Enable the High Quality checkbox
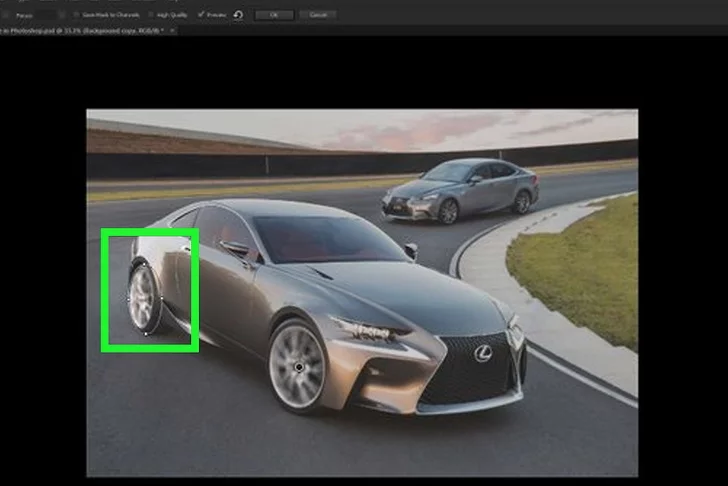The width and height of the screenshot is (728, 486). click(151, 15)
